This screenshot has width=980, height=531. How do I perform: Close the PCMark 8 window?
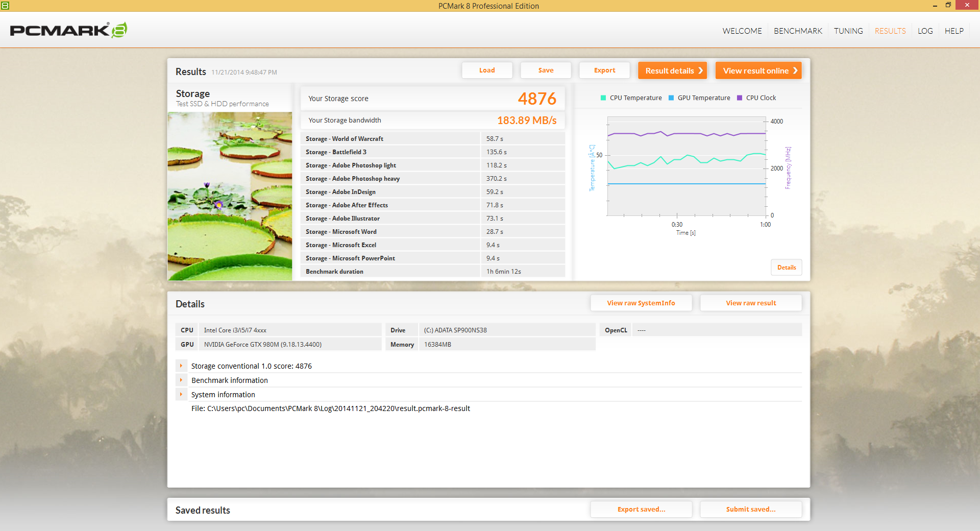point(967,5)
